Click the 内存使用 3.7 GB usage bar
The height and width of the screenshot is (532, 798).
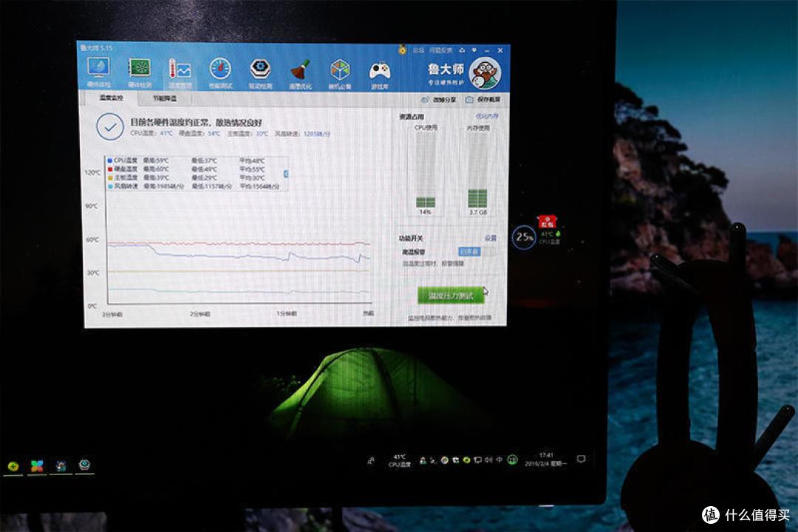[x=477, y=171]
